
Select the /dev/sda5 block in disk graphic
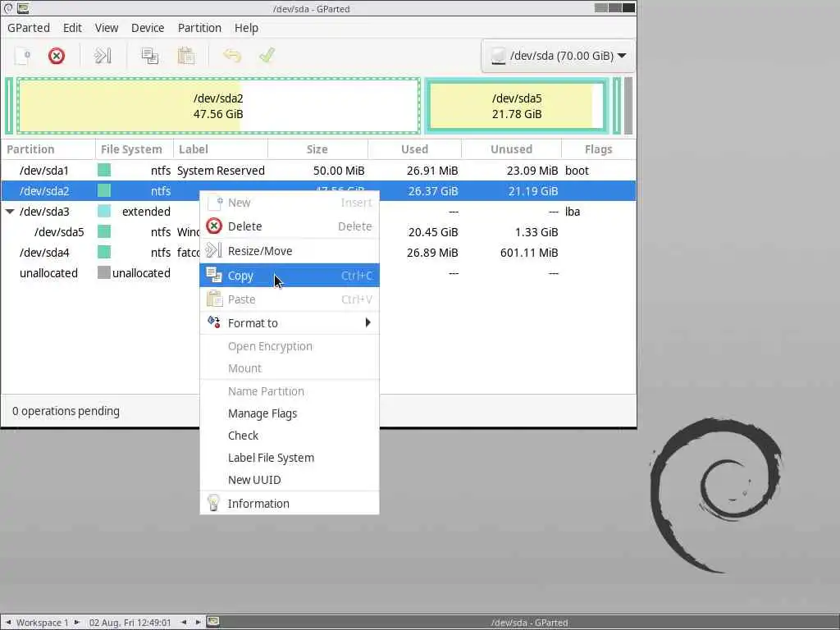pyautogui.click(x=517, y=106)
